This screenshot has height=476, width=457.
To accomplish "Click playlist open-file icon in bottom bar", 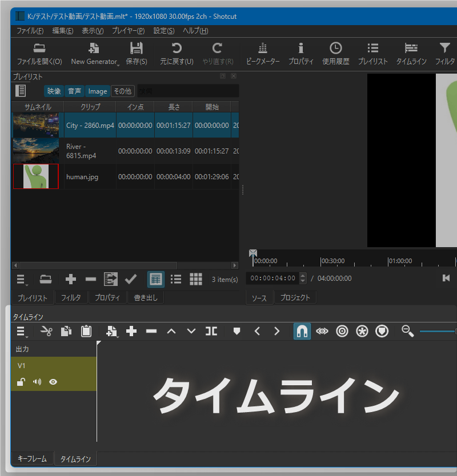I will (x=46, y=279).
